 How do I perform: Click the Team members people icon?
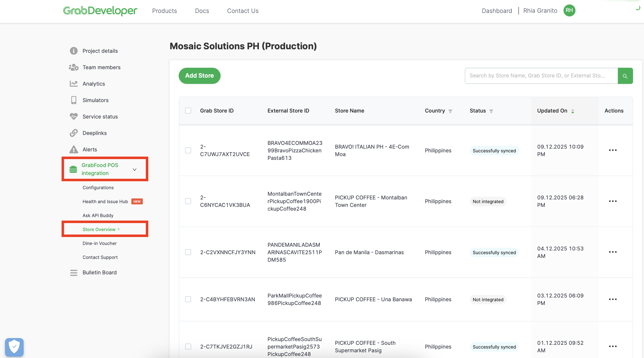coord(74,67)
